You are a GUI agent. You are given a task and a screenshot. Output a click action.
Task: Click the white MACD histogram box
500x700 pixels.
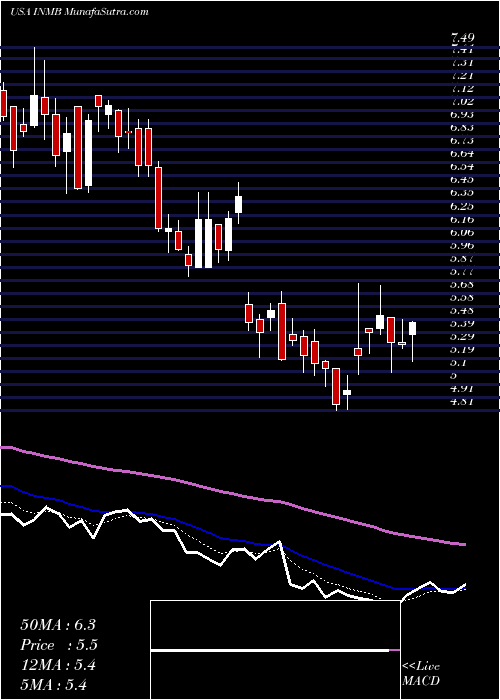pos(275,650)
